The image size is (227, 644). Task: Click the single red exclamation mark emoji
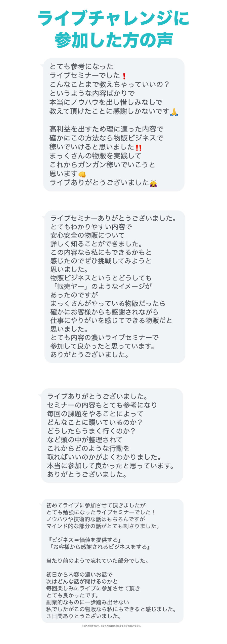click(124, 76)
